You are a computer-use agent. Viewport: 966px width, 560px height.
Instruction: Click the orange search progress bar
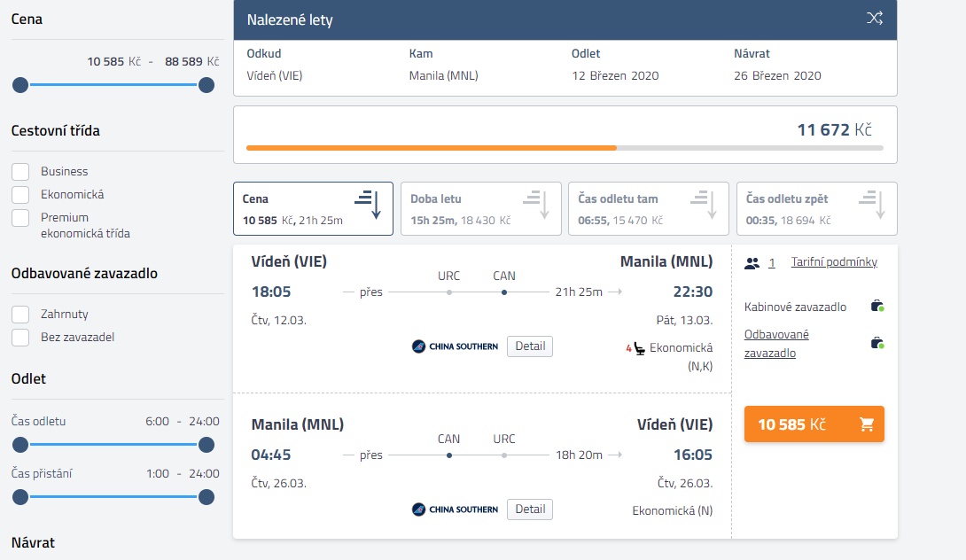[x=432, y=148]
